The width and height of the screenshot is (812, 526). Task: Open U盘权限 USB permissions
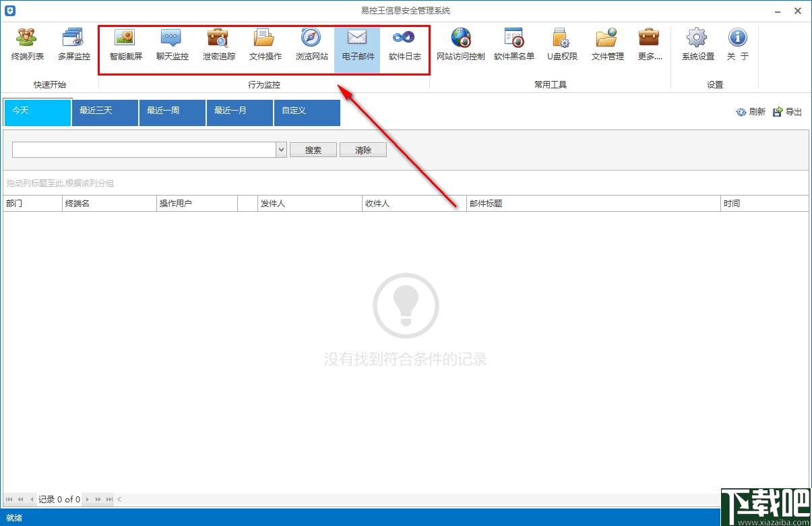pyautogui.click(x=562, y=45)
